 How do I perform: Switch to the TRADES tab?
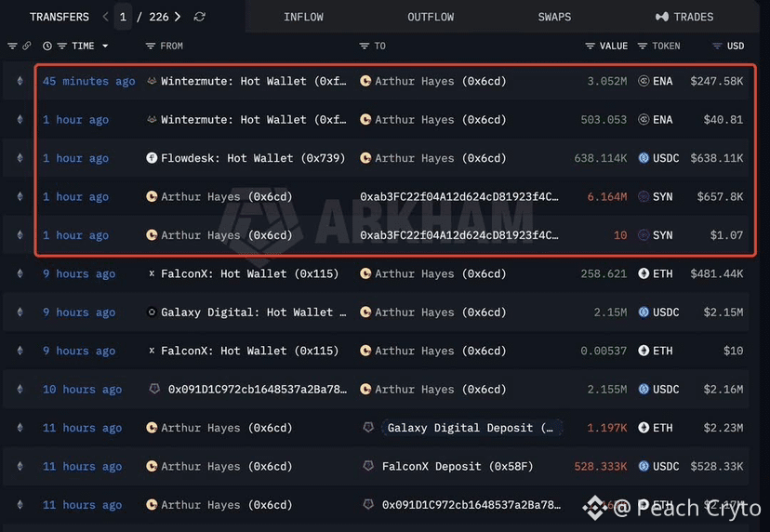click(684, 17)
